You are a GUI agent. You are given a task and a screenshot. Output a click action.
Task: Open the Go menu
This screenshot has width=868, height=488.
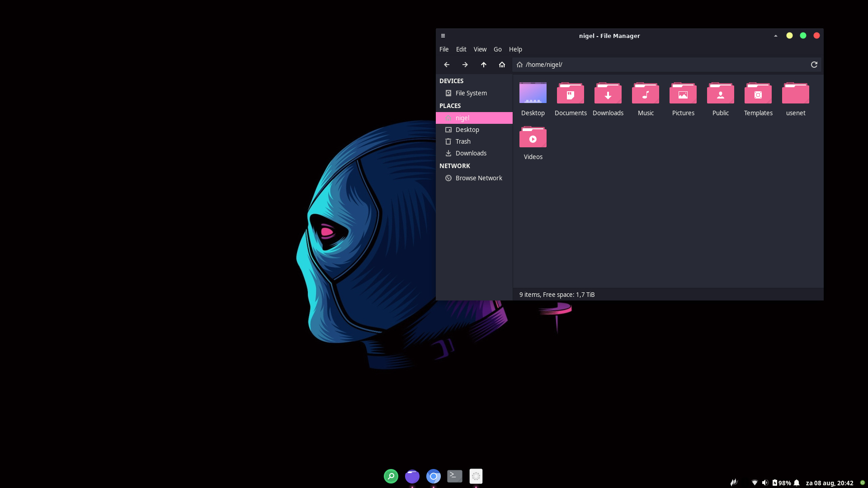pyautogui.click(x=497, y=49)
